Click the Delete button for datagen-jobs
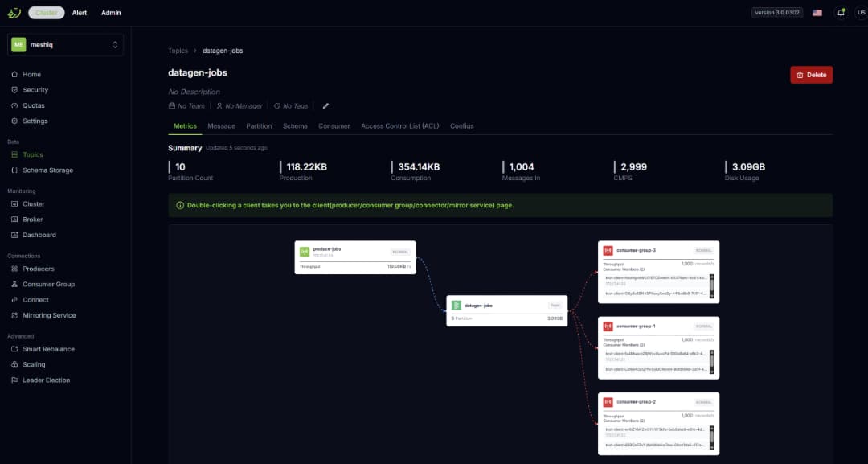The image size is (868, 464). coord(811,73)
